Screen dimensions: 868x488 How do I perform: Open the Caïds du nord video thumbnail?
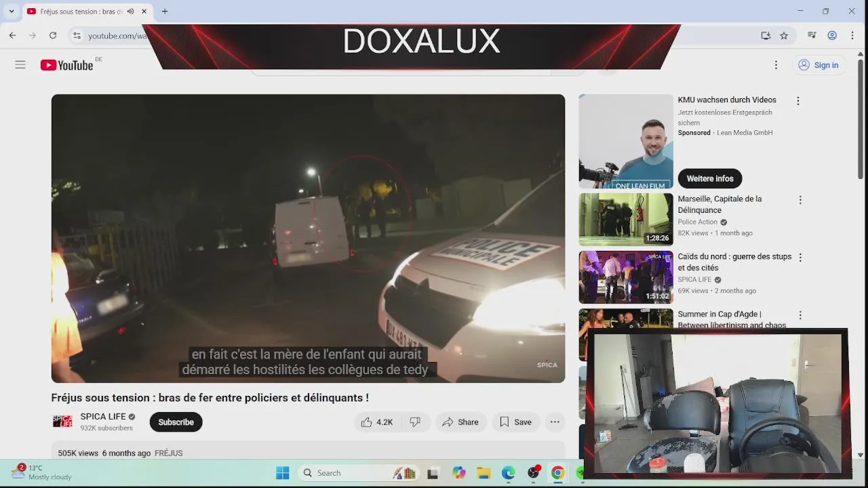pyautogui.click(x=626, y=277)
